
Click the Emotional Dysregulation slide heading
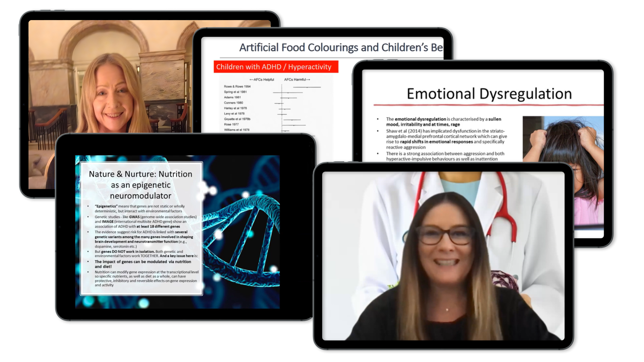[489, 94]
